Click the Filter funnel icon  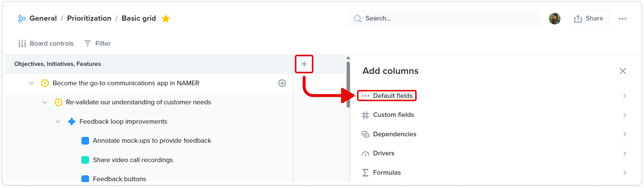tap(88, 43)
